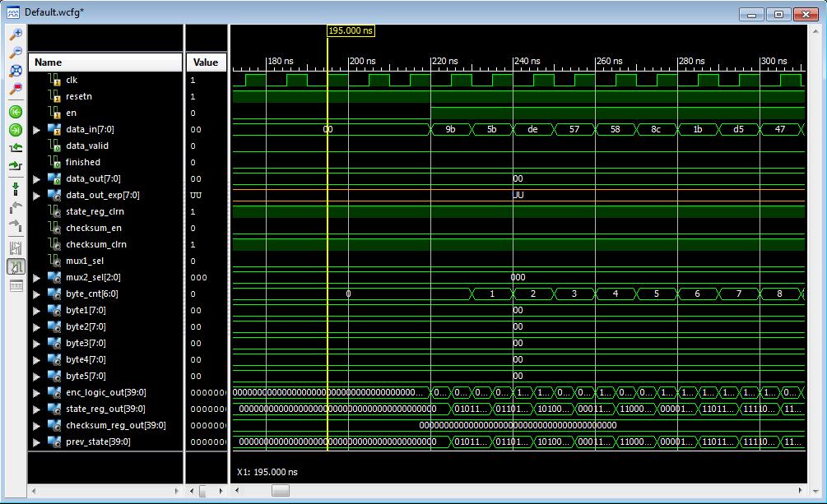Click the 'de' value in data_in waveform
The height and width of the screenshot is (504, 827).
532,130
